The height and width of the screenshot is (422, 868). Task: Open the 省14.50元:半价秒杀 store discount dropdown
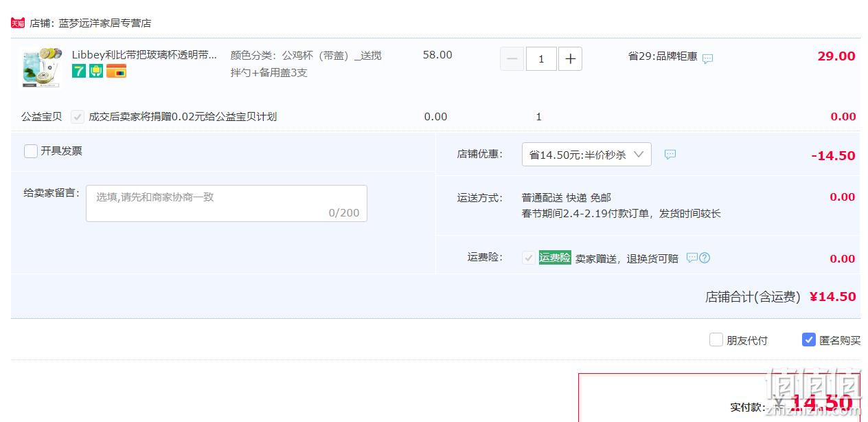coord(586,155)
